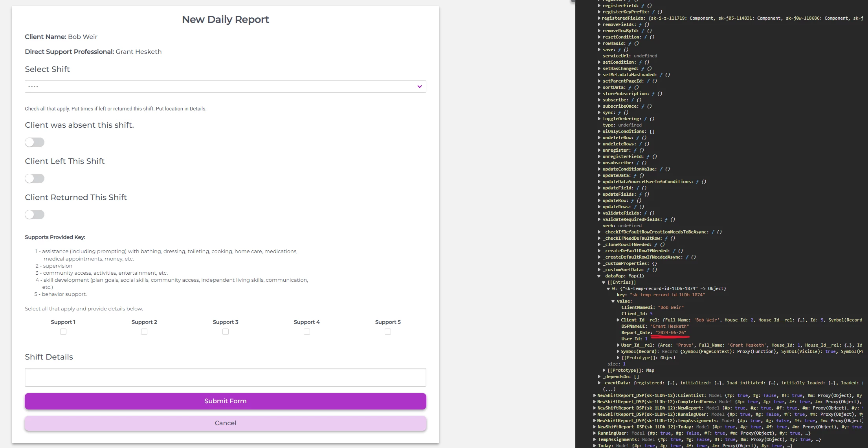Screen dimensions: 868x448
Task: Expand the validateRequiredFields function entry
Action: (599, 219)
